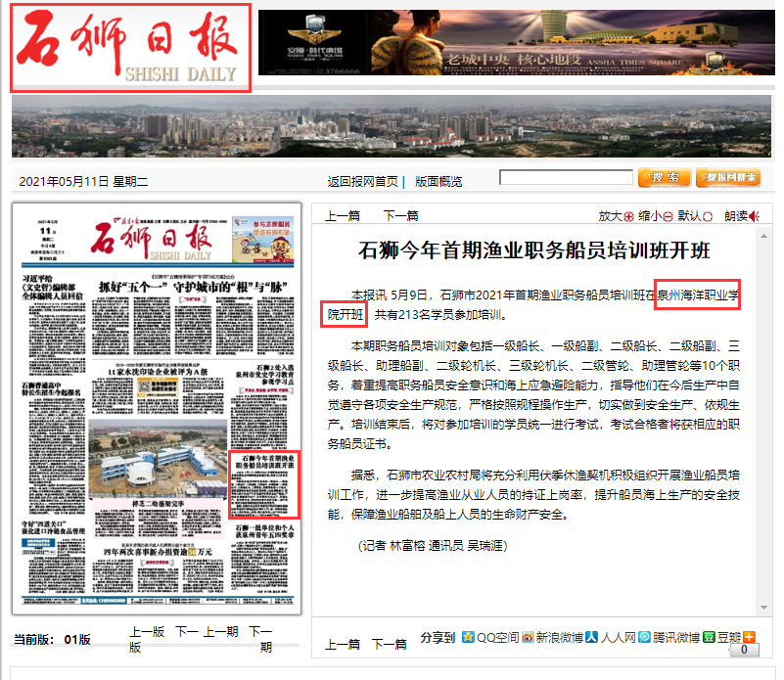Click the 石狮日报 Shishi Daily logo
The image size is (784, 680).
(131, 47)
